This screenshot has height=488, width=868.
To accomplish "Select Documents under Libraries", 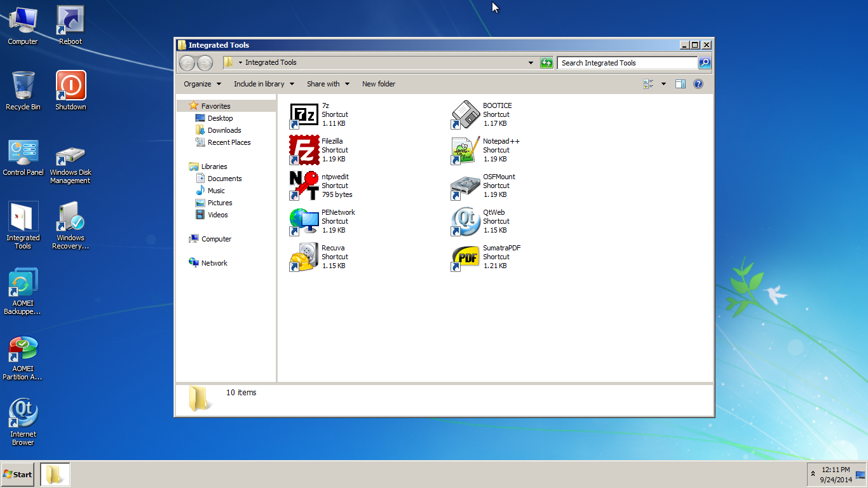I will click(224, 179).
